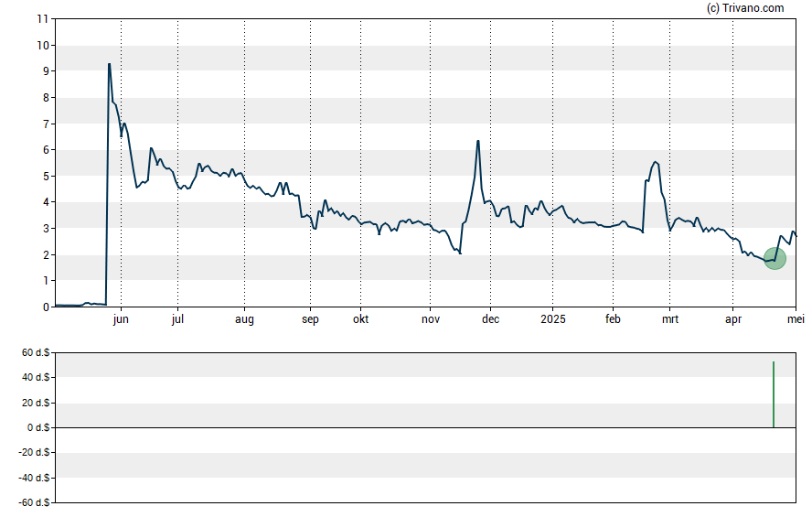Click the '10' price axis label
Viewport: 812px width, 517px height.
pos(43,46)
